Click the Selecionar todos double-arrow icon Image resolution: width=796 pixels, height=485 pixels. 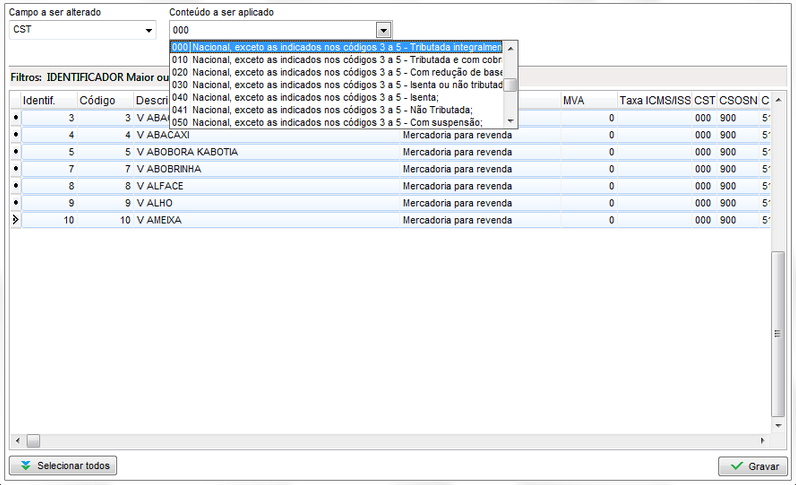25,466
